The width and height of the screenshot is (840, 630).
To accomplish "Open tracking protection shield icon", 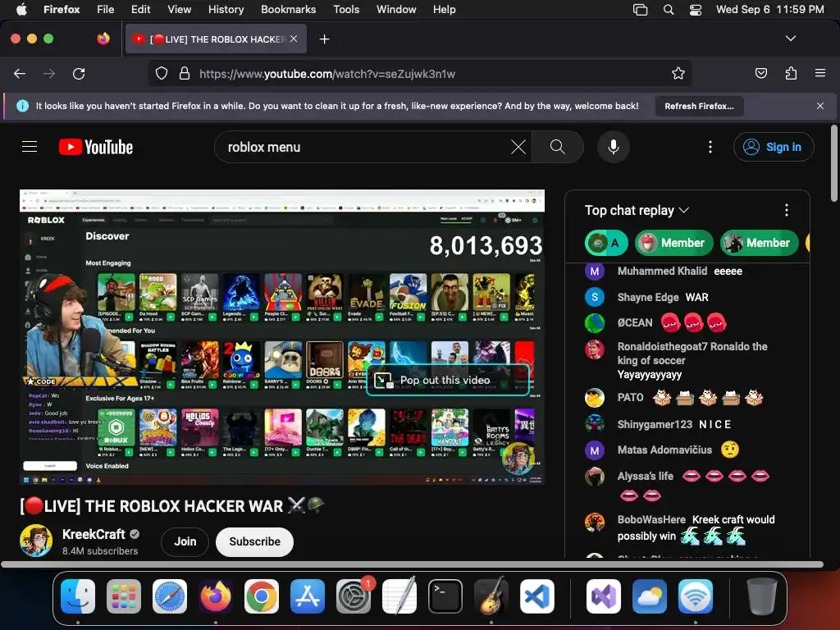I will pyautogui.click(x=162, y=74).
